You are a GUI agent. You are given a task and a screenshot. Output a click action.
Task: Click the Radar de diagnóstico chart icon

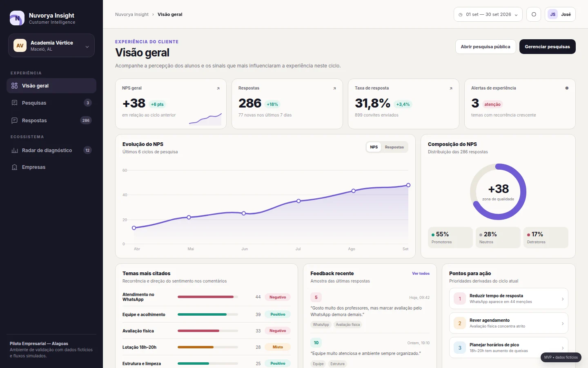click(15, 150)
